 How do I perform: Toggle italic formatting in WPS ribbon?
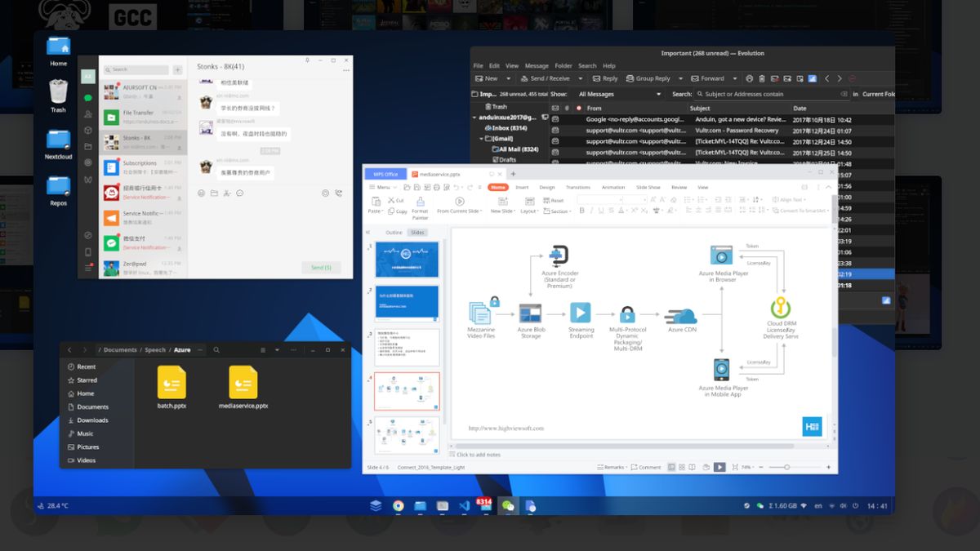(x=592, y=211)
